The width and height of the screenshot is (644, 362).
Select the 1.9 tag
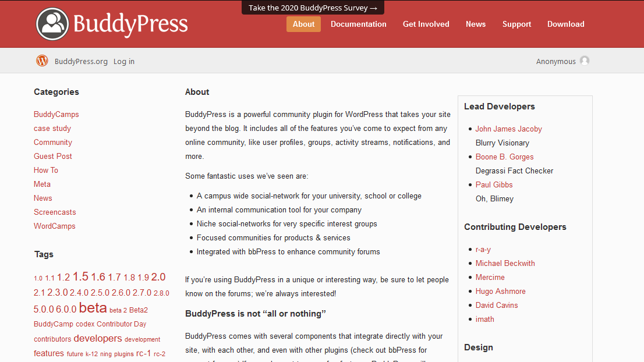point(143,278)
